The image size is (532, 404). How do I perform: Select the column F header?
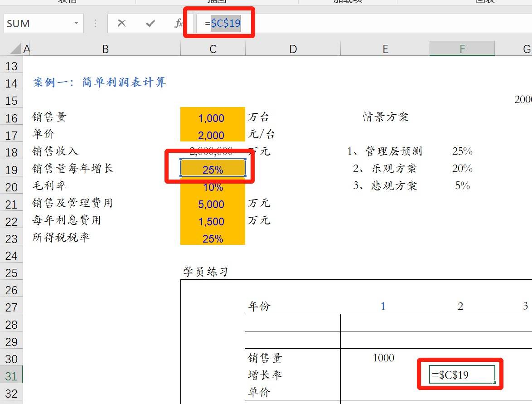point(462,49)
